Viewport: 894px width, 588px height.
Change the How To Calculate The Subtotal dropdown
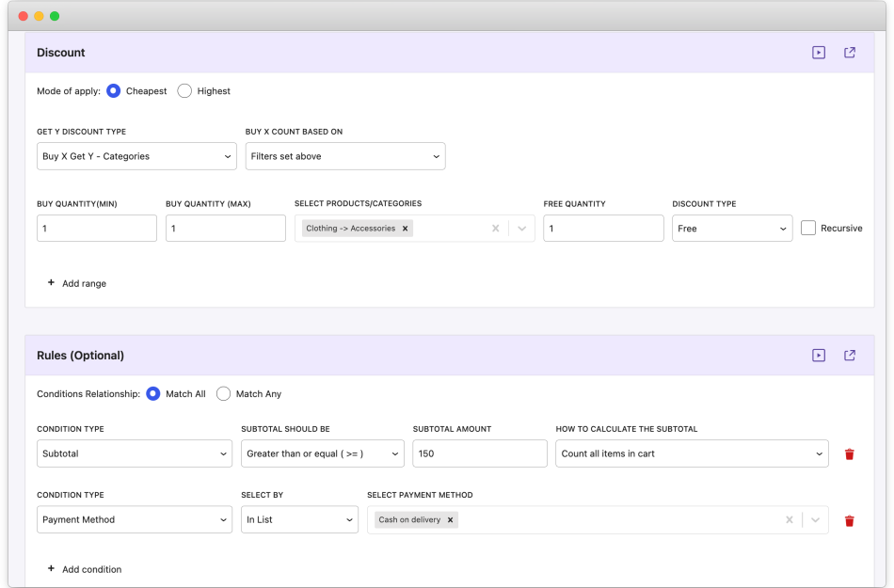pyautogui.click(x=692, y=453)
